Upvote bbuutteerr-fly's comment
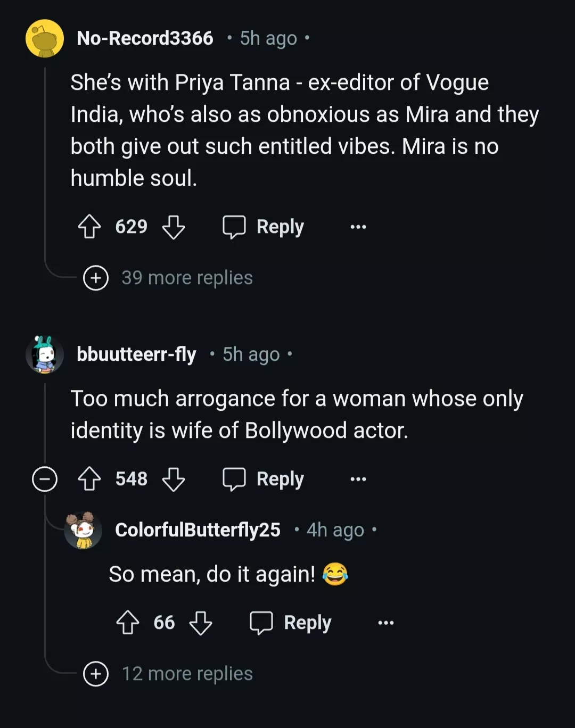This screenshot has height=728, width=575. pyautogui.click(x=89, y=479)
